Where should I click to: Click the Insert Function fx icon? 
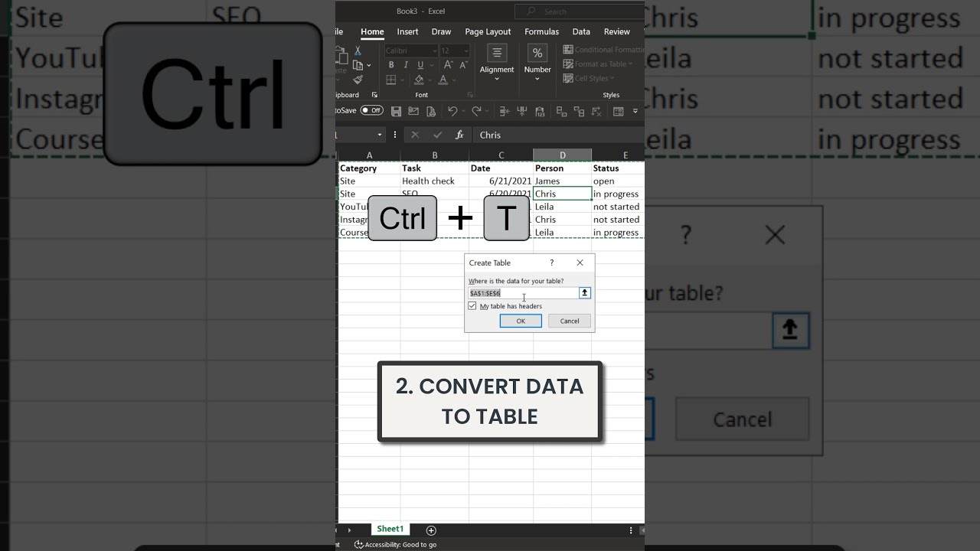(459, 135)
